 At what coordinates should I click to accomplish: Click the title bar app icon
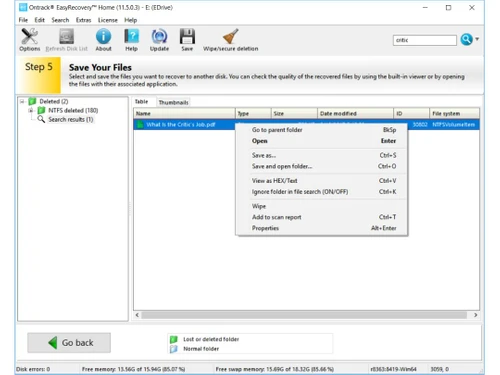tap(23, 7)
